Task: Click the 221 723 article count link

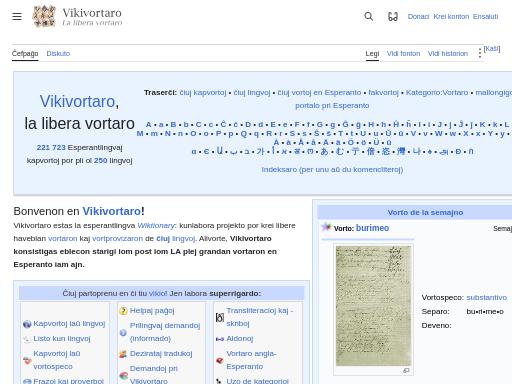Action: click(51, 147)
